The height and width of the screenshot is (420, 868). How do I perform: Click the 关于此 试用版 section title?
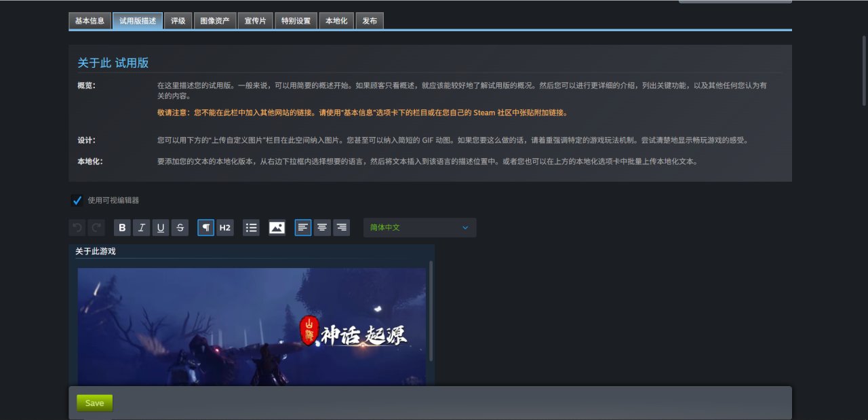tap(113, 63)
